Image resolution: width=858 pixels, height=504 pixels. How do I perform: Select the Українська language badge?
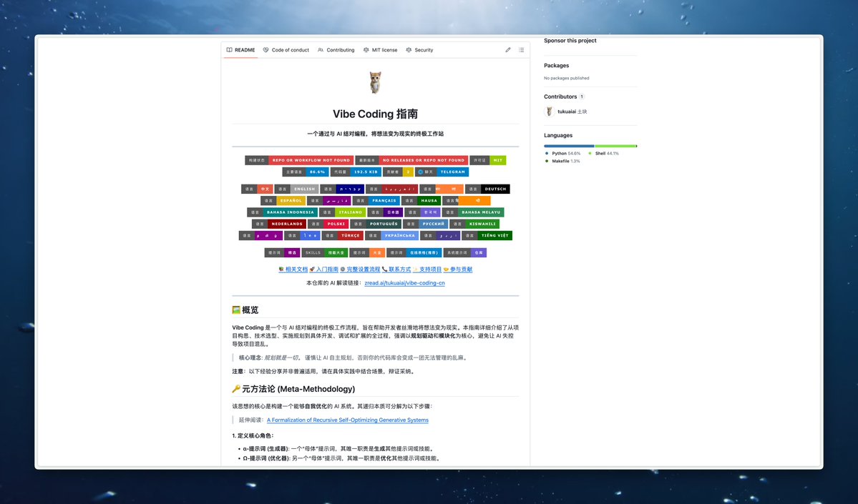pyautogui.click(x=392, y=236)
